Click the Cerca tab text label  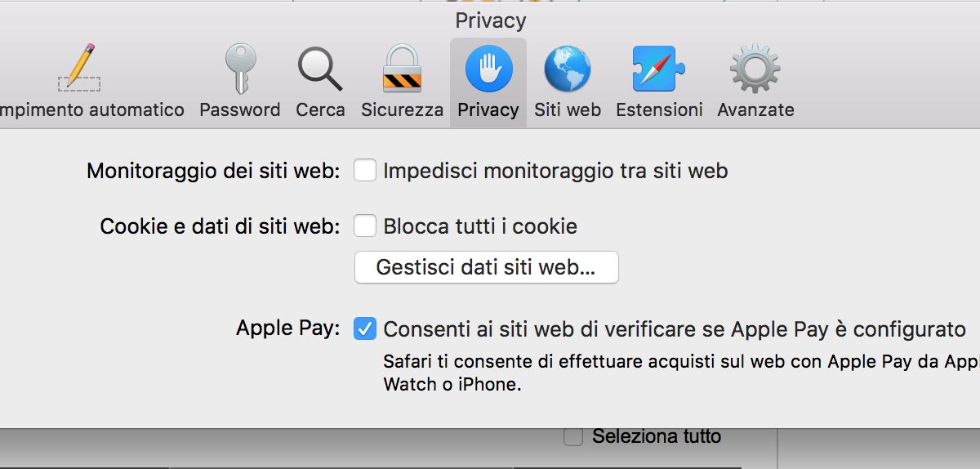[x=320, y=109]
